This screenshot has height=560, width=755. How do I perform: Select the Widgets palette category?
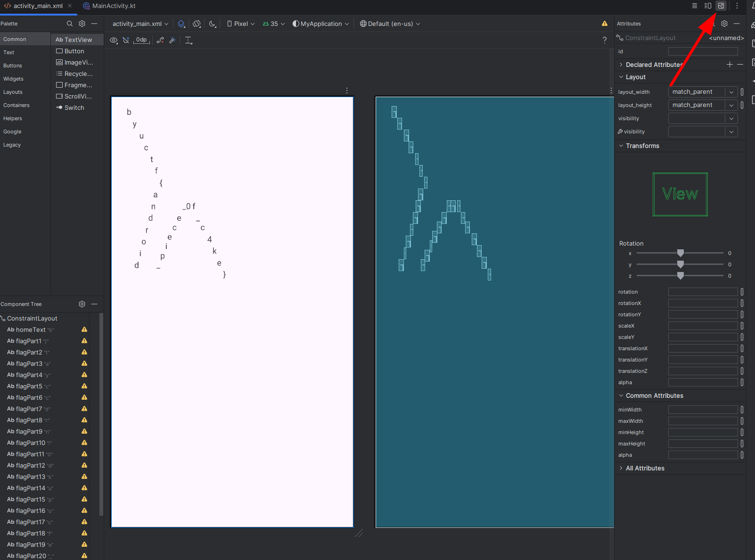(13, 79)
